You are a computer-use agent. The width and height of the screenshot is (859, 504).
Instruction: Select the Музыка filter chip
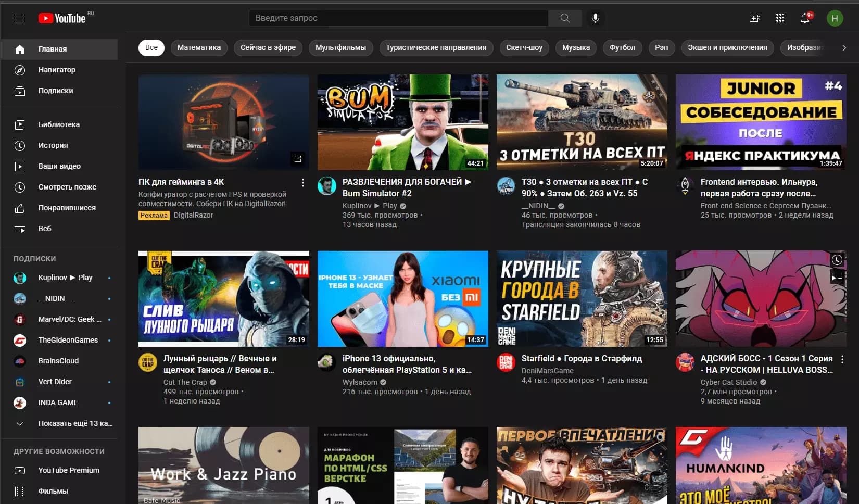click(x=576, y=48)
